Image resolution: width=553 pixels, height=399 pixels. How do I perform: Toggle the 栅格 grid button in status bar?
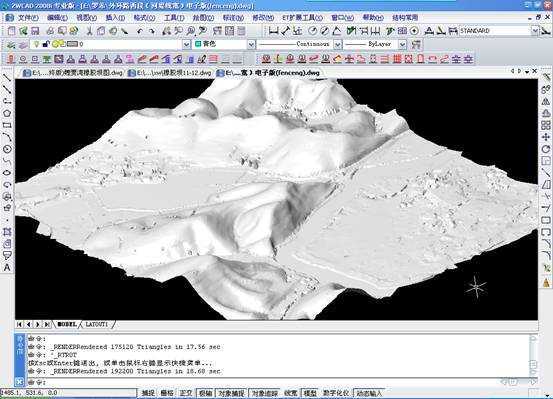(167, 393)
